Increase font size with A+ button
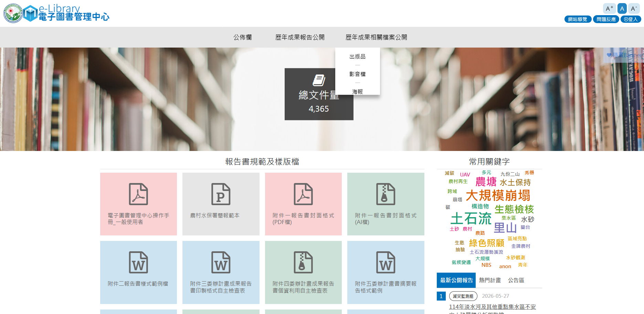The width and height of the screenshot is (644, 314). click(x=609, y=9)
